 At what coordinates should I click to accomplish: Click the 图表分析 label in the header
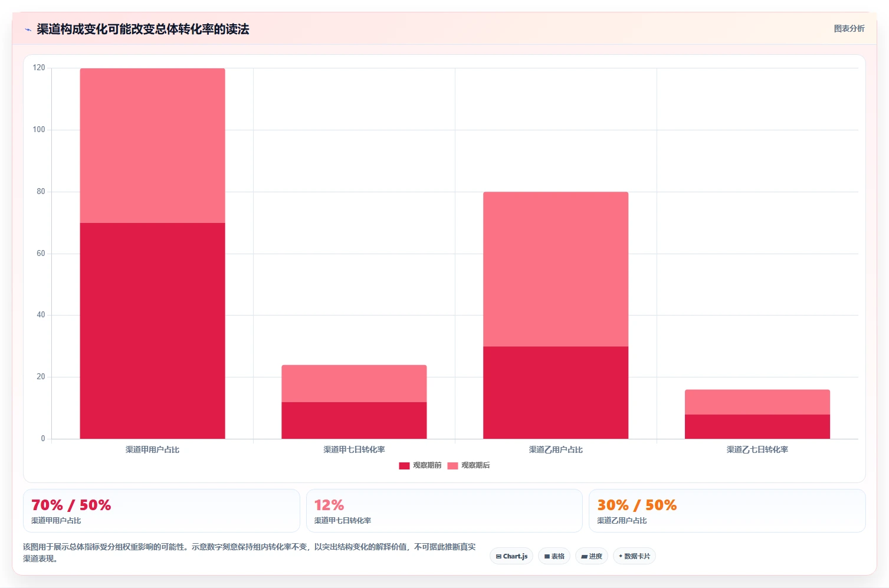pyautogui.click(x=849, y=28)
